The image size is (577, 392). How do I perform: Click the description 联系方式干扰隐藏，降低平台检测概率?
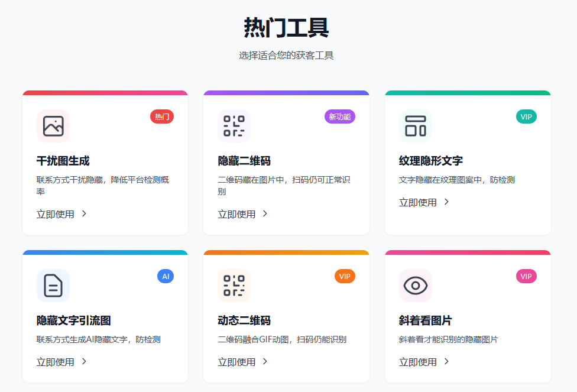(x=103, y=186)
